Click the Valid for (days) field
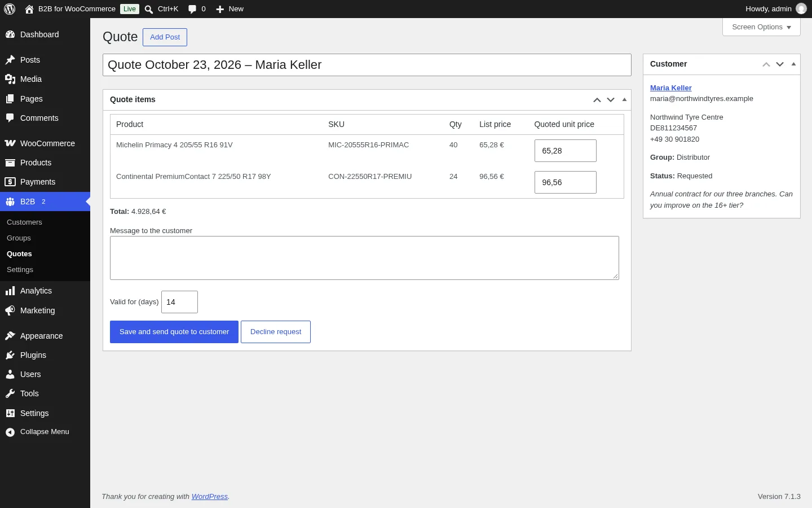Viewport: 812px width, 508px height. [179, 302]
